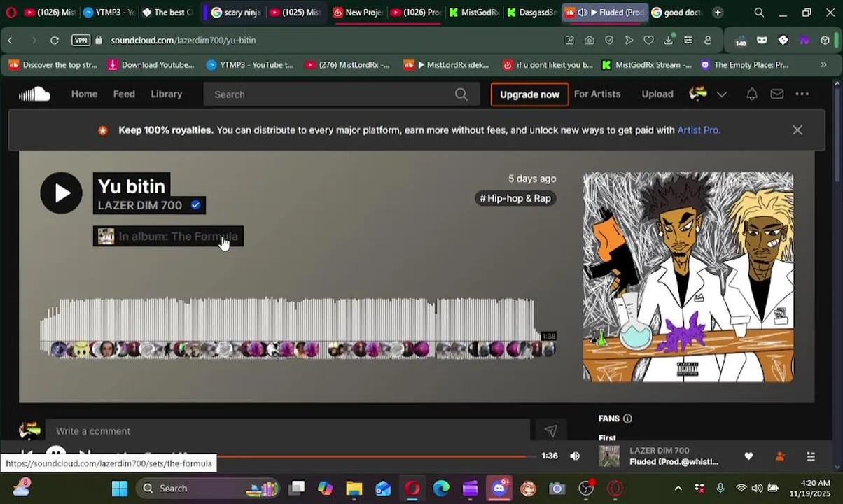This screenshot has width=843, height=504.
Task: Open the Yu bitin album artwork
Action: pos(688,277)
